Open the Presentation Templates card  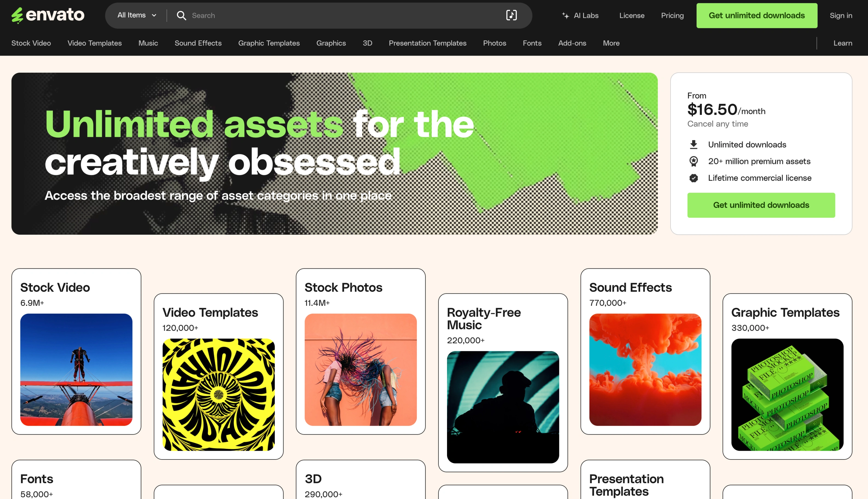click(645, 480)
